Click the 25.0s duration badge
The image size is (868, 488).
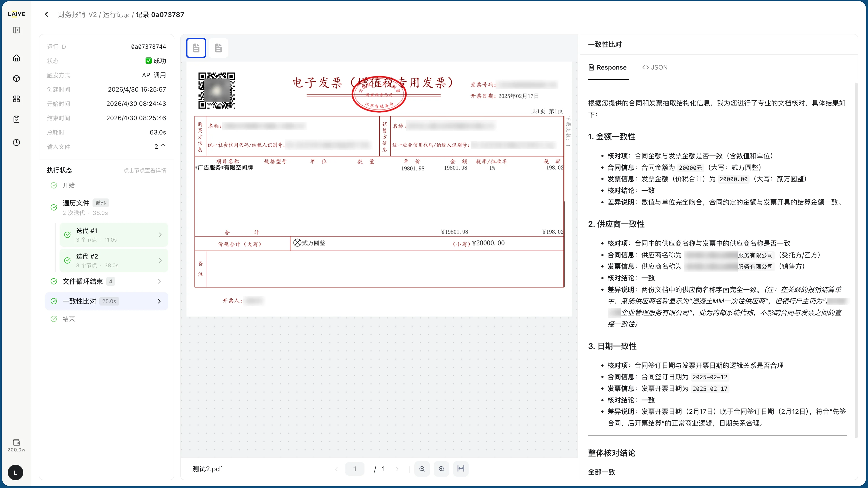click(109, 301)
